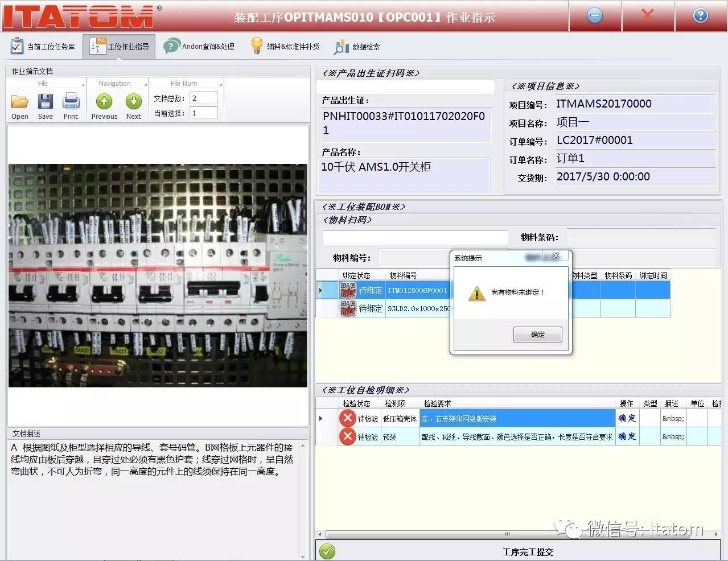728x561 pixels.
Task: Click 确定 link for 预装 inspection row
Action: coord(627,436)
